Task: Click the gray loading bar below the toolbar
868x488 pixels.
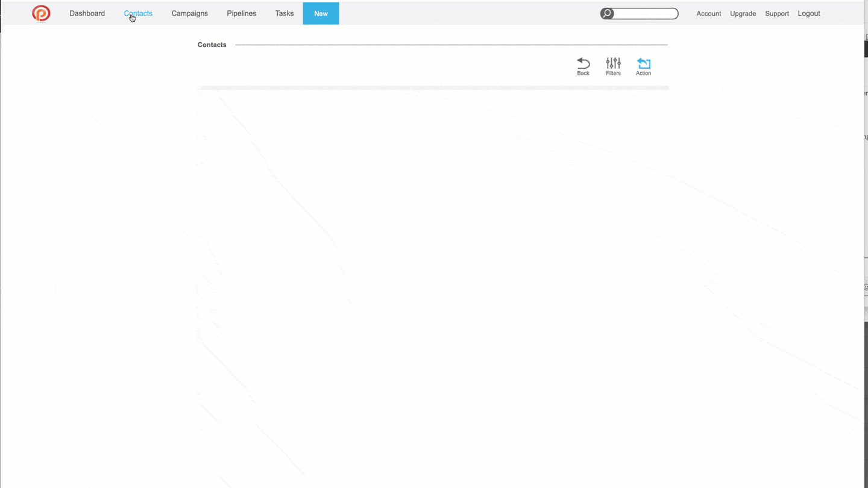Action: [x=433, y=88]
